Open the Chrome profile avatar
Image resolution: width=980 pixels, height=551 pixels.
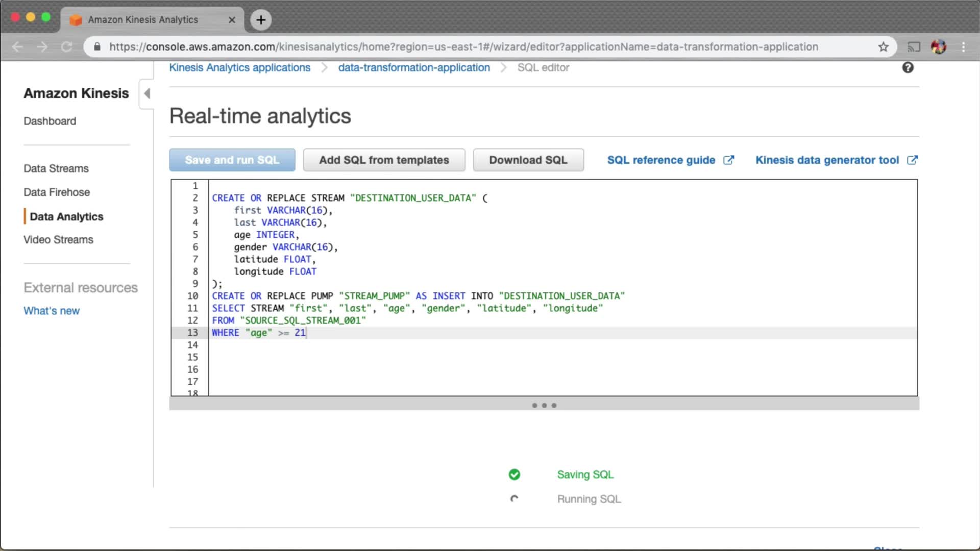[x=938, y=47]
